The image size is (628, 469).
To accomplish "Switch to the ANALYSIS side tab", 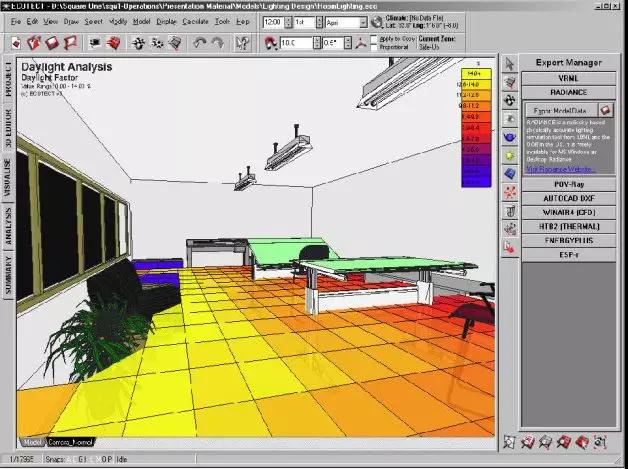I will pos(8,226).
